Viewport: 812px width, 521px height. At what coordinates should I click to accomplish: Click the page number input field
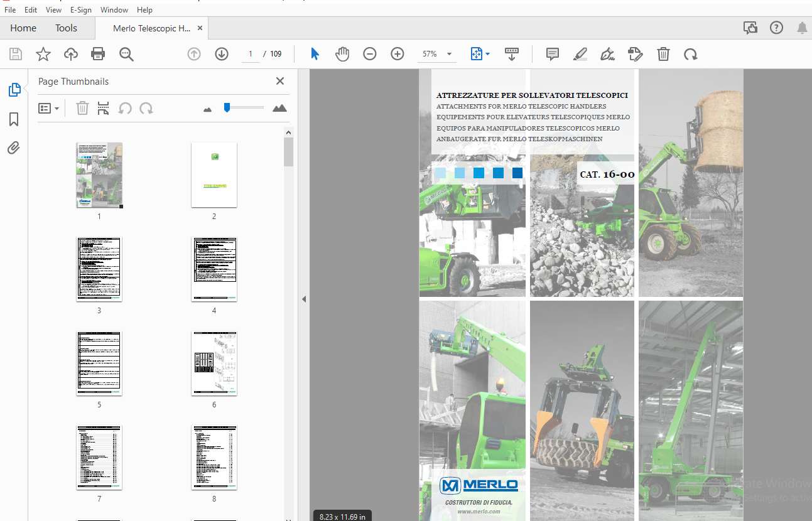(250, 54)
